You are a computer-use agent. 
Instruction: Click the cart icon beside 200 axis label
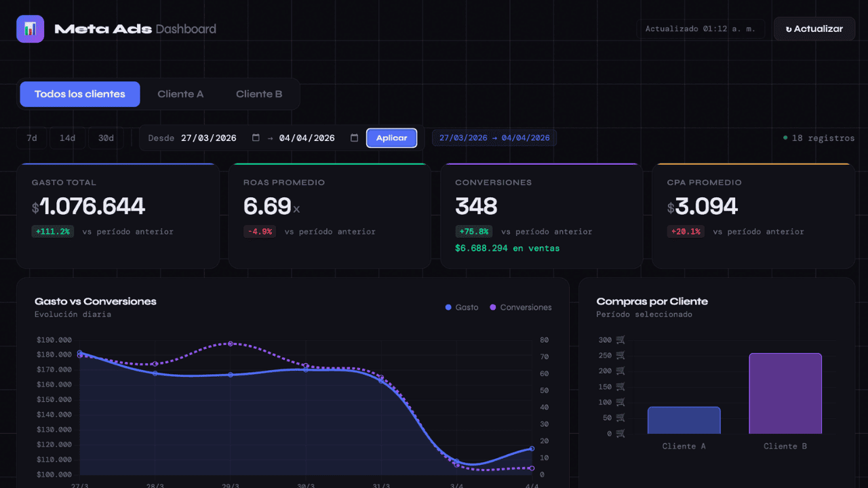pos(620,371)
